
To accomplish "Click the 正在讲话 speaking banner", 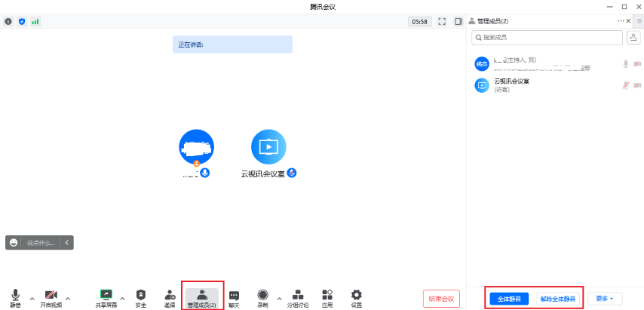I will [x=232, y=45].
